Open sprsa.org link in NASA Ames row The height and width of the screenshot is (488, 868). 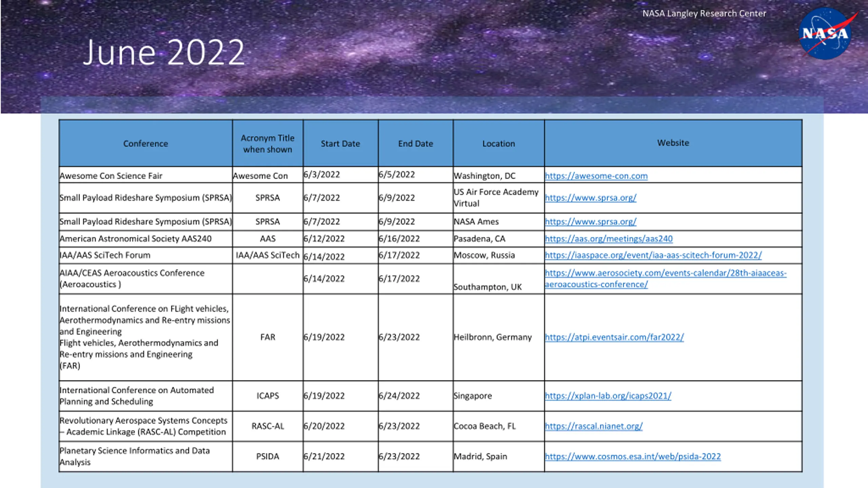tap(590, 222)
